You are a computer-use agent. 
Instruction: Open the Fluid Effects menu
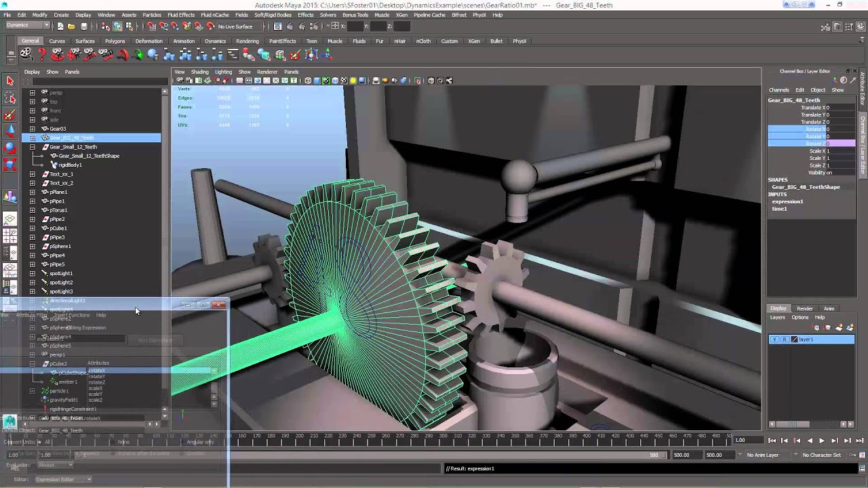[180, 15]
